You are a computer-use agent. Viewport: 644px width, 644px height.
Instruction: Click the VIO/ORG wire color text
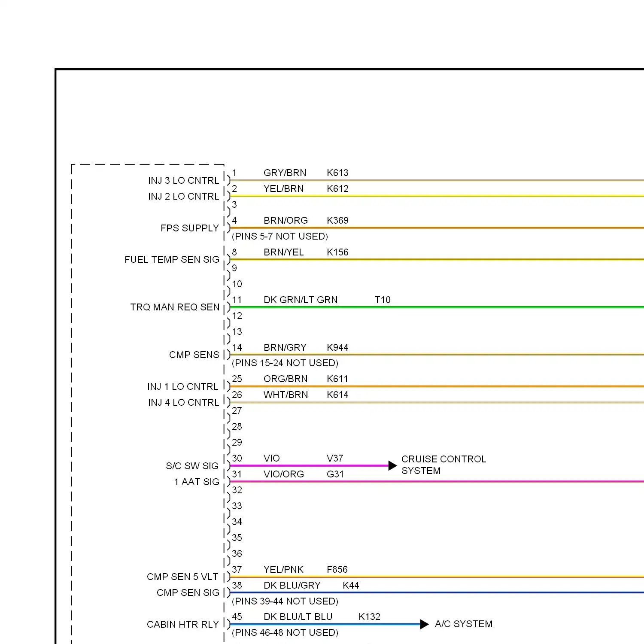(284, 474)
